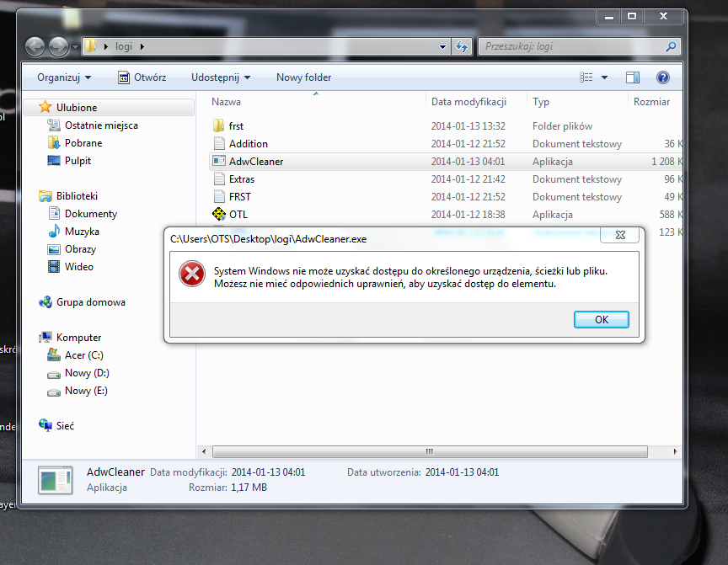728x565 pixels.
Task: Click the 2014-01-13 13:32 date cell
Action: click(x=468, y=125)
